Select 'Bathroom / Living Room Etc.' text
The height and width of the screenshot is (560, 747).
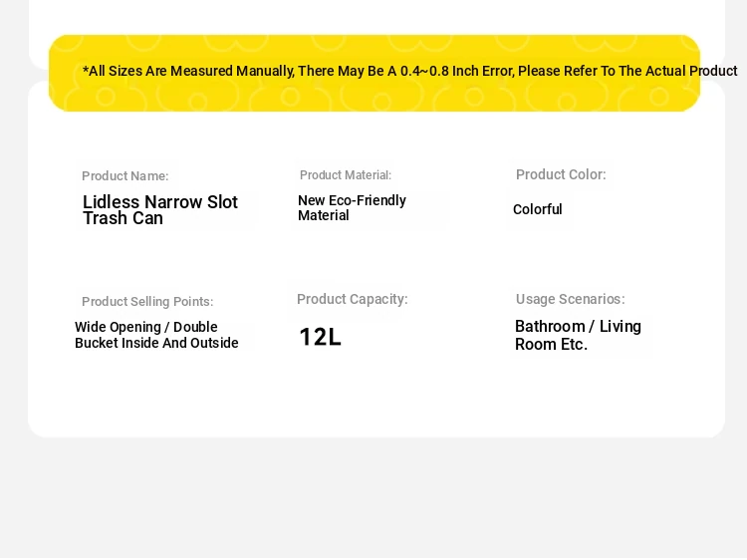click(x=578, y=335)
